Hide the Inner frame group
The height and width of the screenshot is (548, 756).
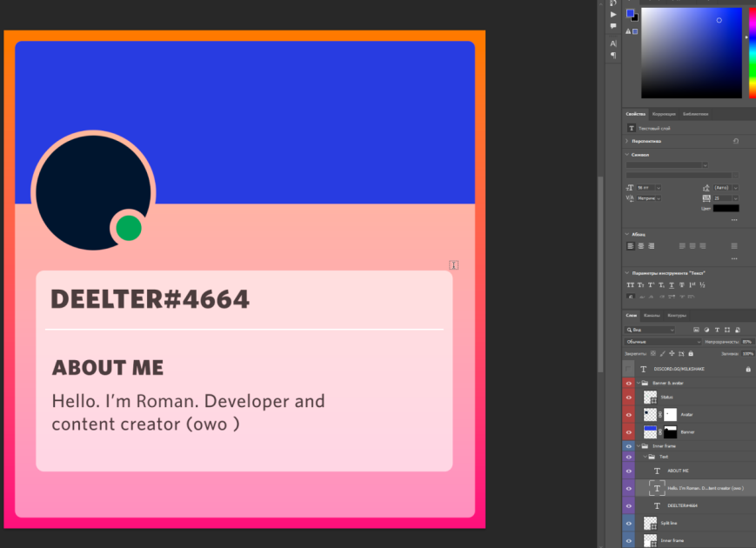pos(628,446)
